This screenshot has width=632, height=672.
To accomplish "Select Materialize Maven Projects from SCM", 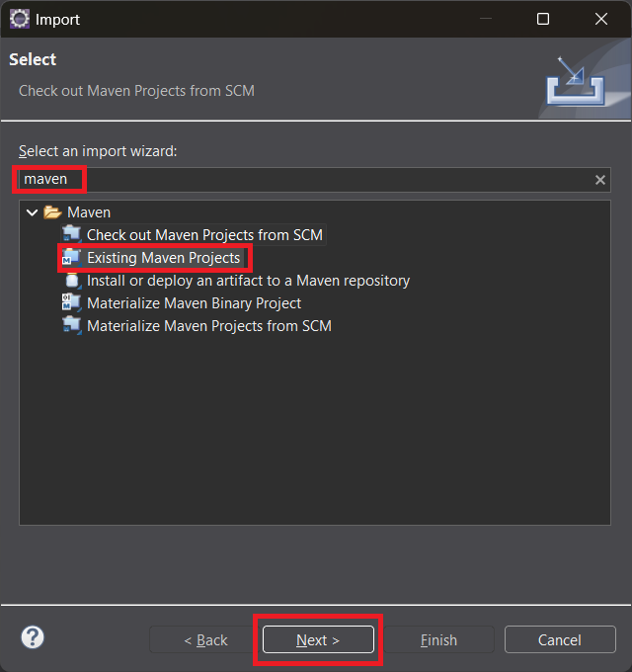I will point(209,326).
